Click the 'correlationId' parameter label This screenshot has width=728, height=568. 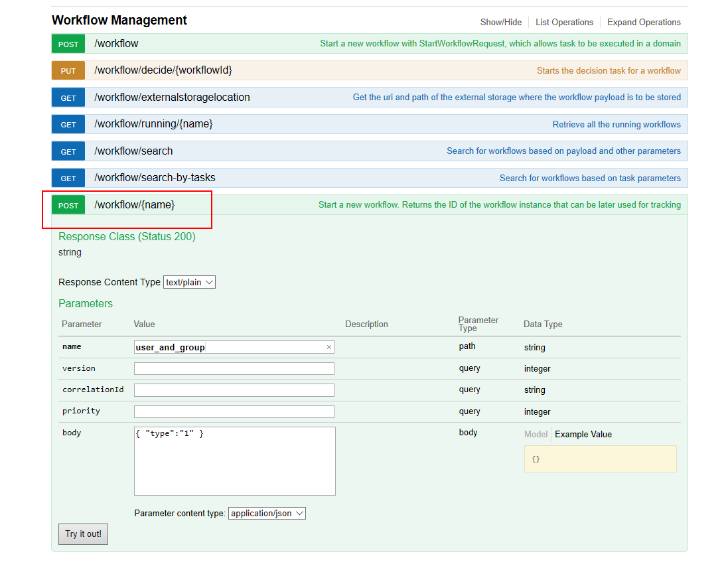click(x=93, y=390)
